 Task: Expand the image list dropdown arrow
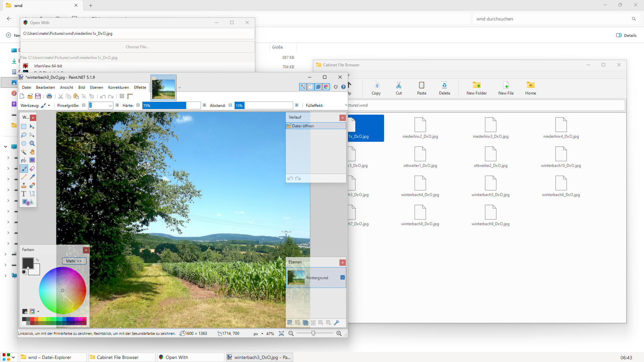[179, 87]
